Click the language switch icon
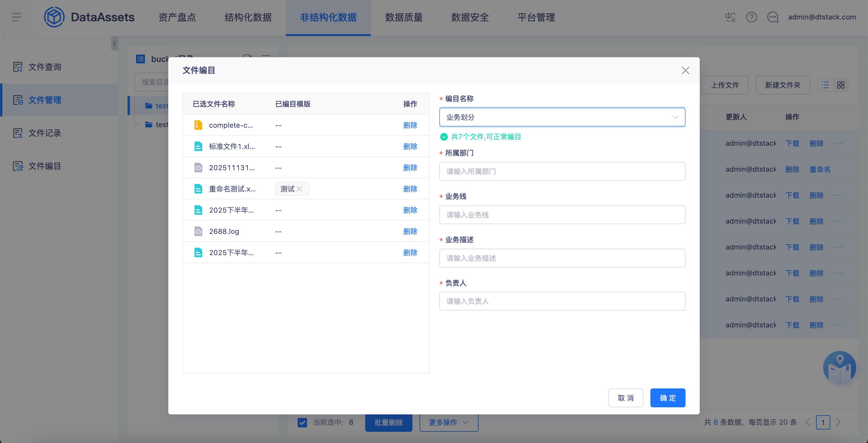Image resolution: width=868 pixels, height=443 pixels. [x=730, y=17]
